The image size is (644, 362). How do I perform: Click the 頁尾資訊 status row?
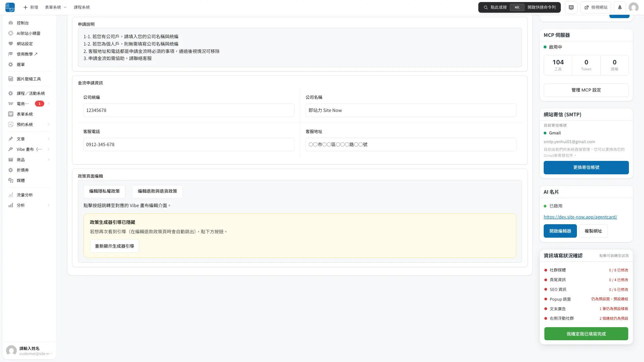[586, 280]
